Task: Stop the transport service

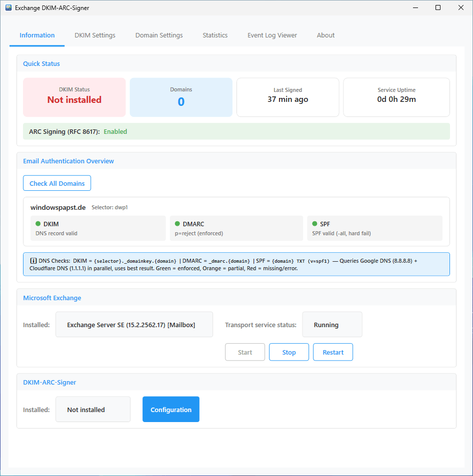Action: tap(288, 352)
